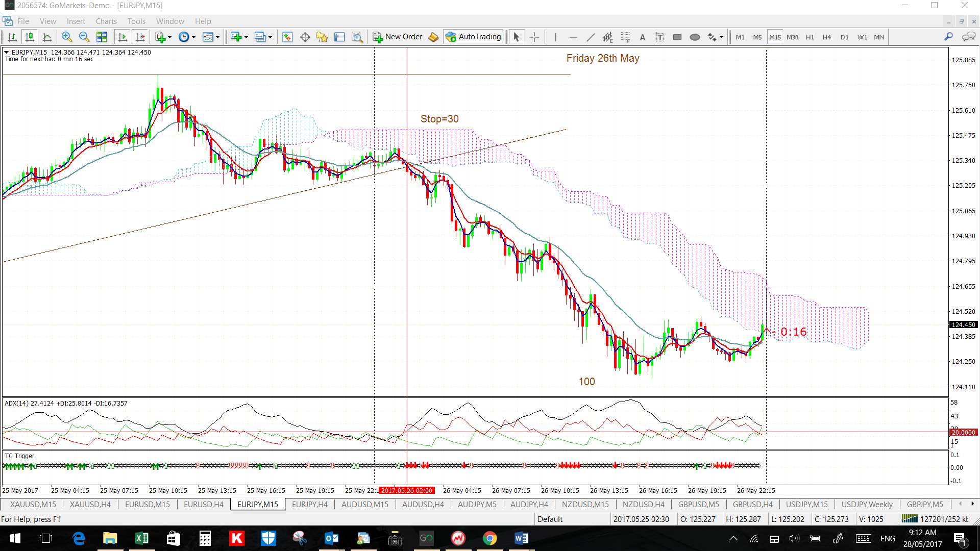Insert text object tool
Screen dimensions: 980x551
point(643,37)
